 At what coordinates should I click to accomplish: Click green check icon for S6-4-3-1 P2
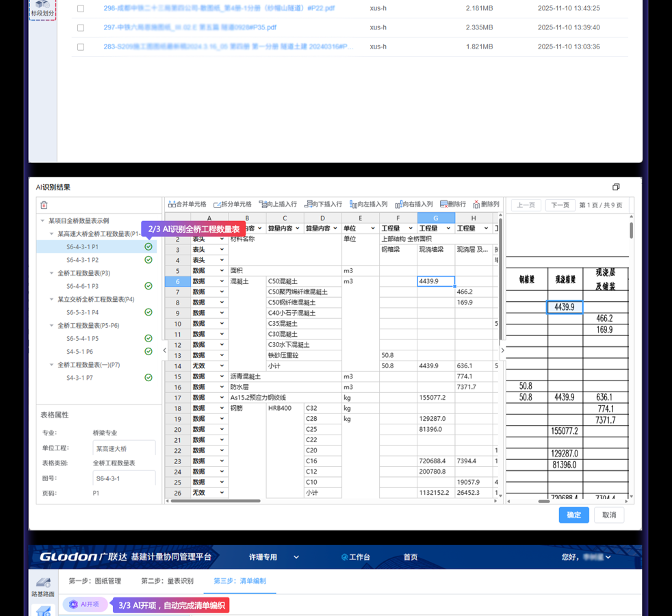[x=148, y=260]
